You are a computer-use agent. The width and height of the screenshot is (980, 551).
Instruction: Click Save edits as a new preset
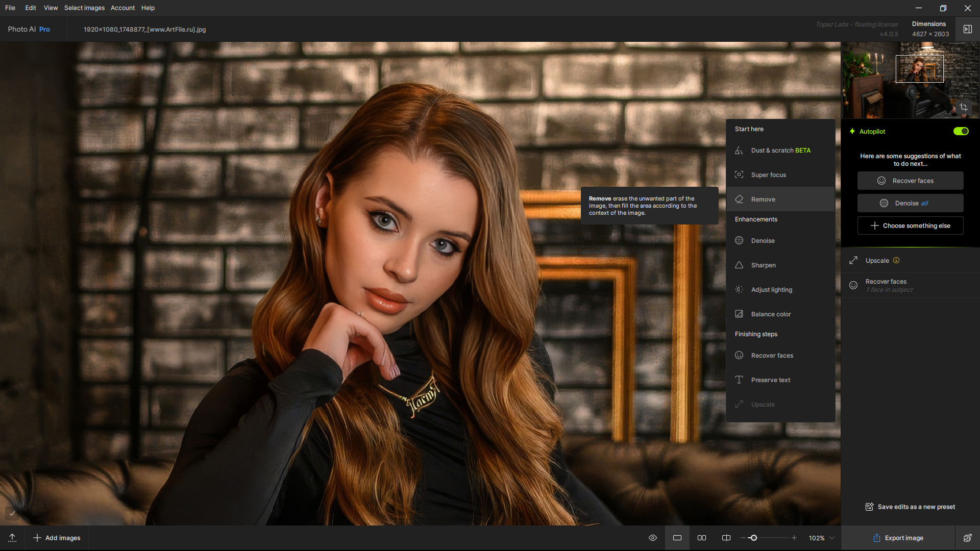910,507
